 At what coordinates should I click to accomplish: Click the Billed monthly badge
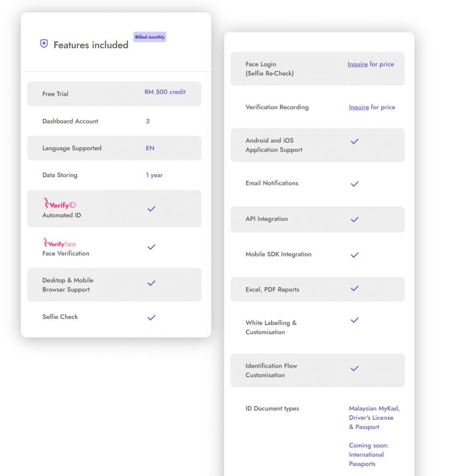tap(150, 37)
